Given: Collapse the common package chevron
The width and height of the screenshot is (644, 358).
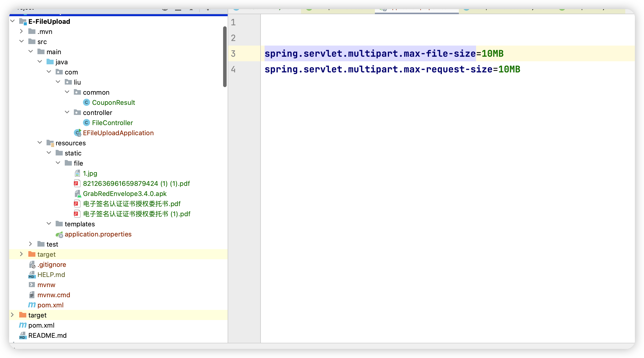Looking at the screenshot, I should click(x=67, y=92).
